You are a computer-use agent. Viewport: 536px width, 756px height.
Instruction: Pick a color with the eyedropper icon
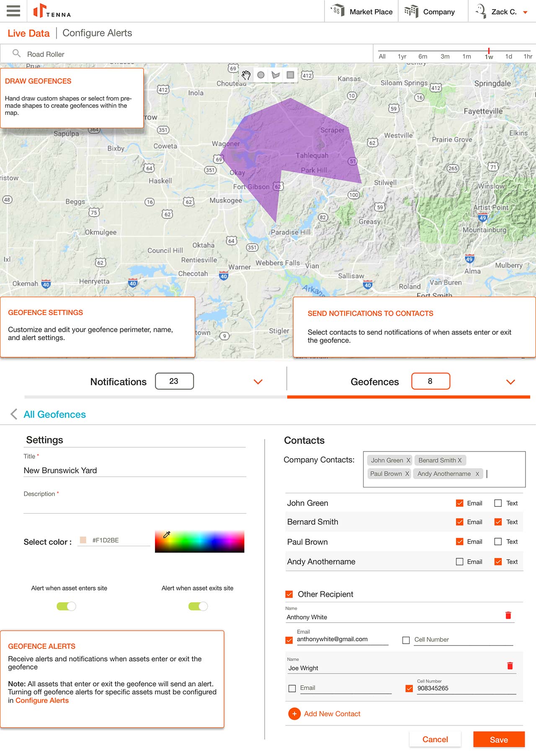167,535
